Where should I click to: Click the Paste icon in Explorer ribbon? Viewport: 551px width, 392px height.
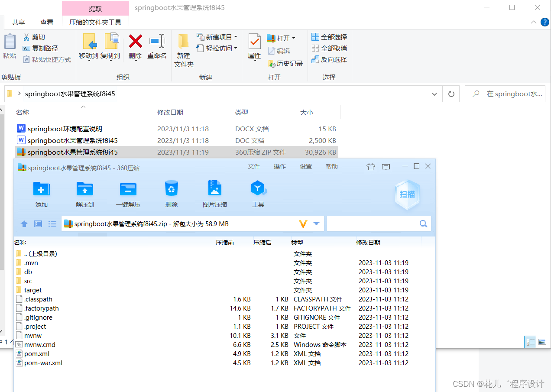[x=10, y=42]
